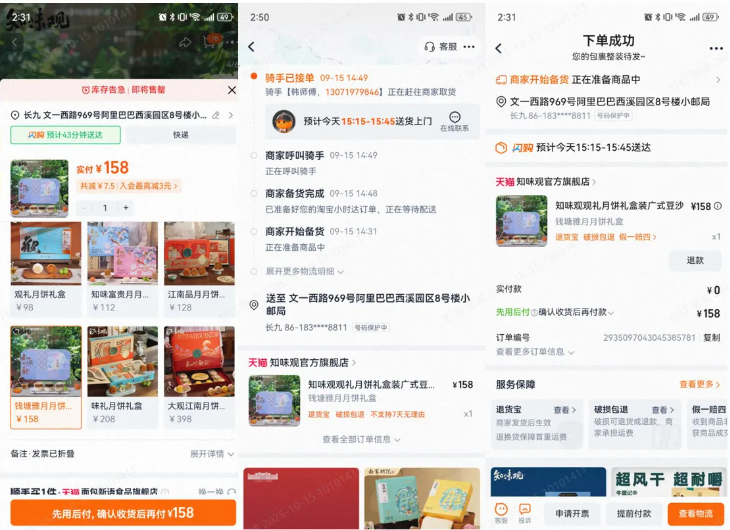Tap back arrow on 下单成功 screen

499,48
